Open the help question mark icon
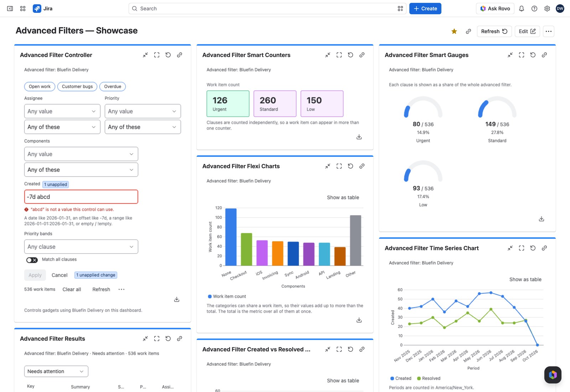Viewport: 570px width, 392px height. tap(534, 9)
